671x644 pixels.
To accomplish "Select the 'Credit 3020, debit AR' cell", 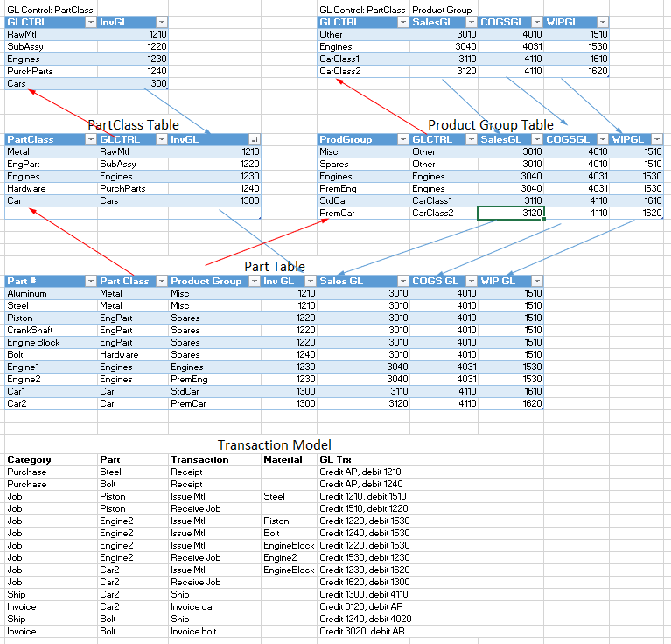I will [362, 632].
